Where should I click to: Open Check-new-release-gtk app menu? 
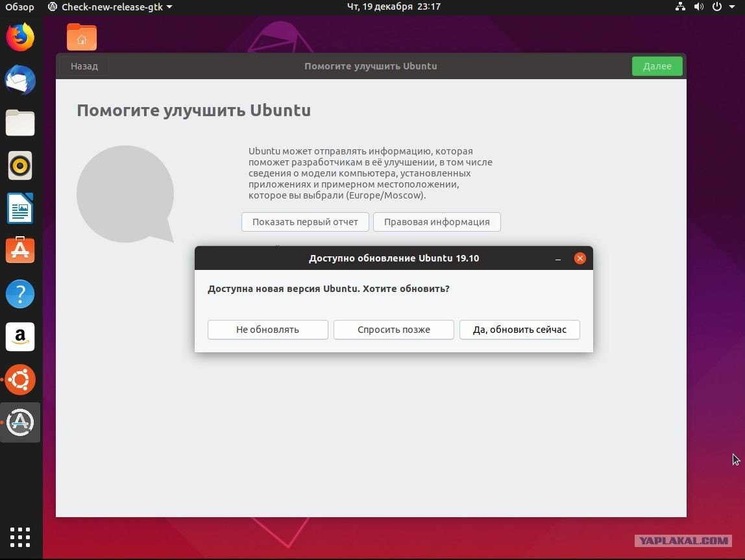tap(110, 6)
